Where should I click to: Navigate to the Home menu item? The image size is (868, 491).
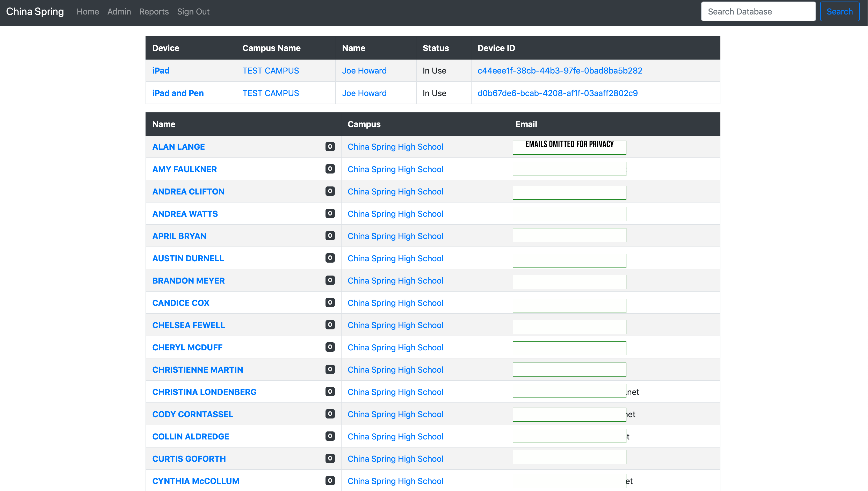88,11
